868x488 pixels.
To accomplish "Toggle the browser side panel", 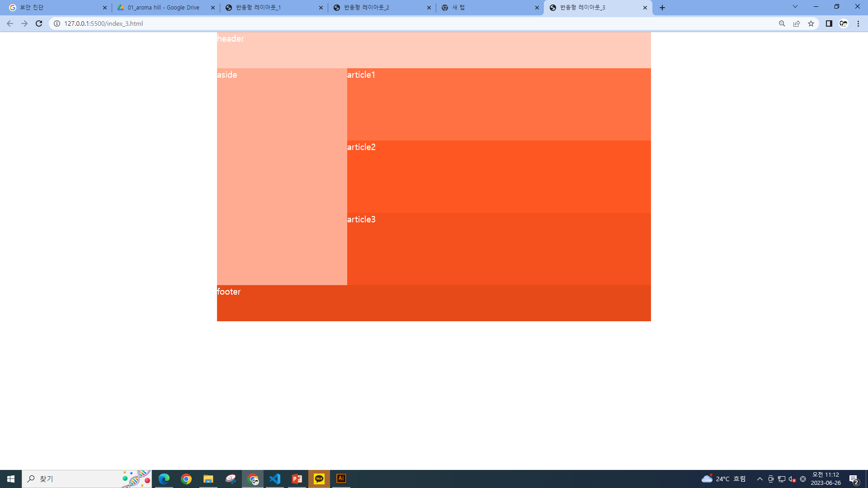I will 829,23.
